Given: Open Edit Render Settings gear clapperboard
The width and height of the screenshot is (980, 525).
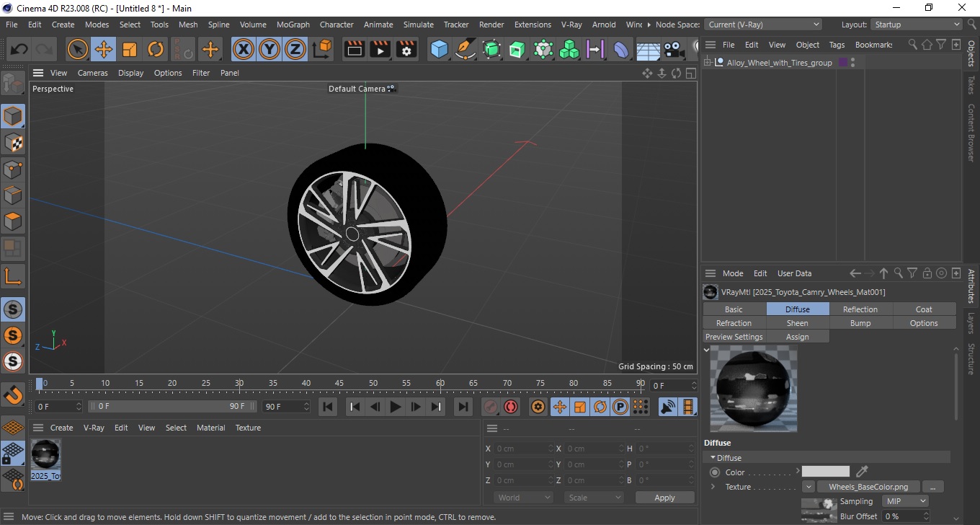Looking at the screenshot, I should tap(406, 49).
